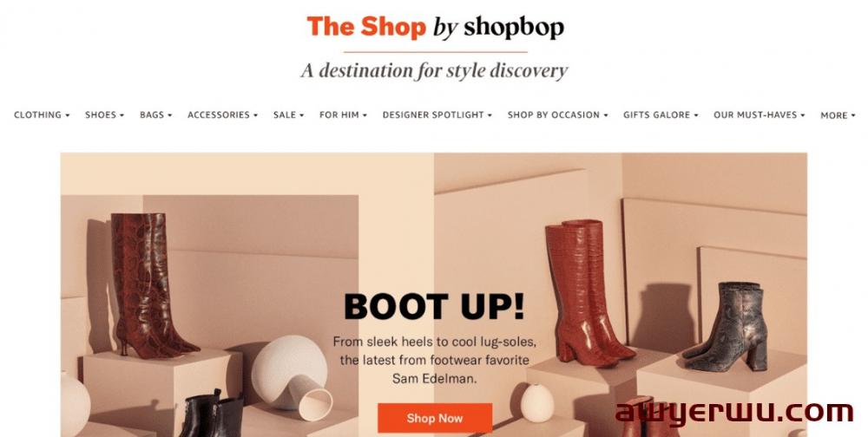Viewport: 868px width, 437px height.
Task: Click the orange Shop Now button
Action: (435, 418)
